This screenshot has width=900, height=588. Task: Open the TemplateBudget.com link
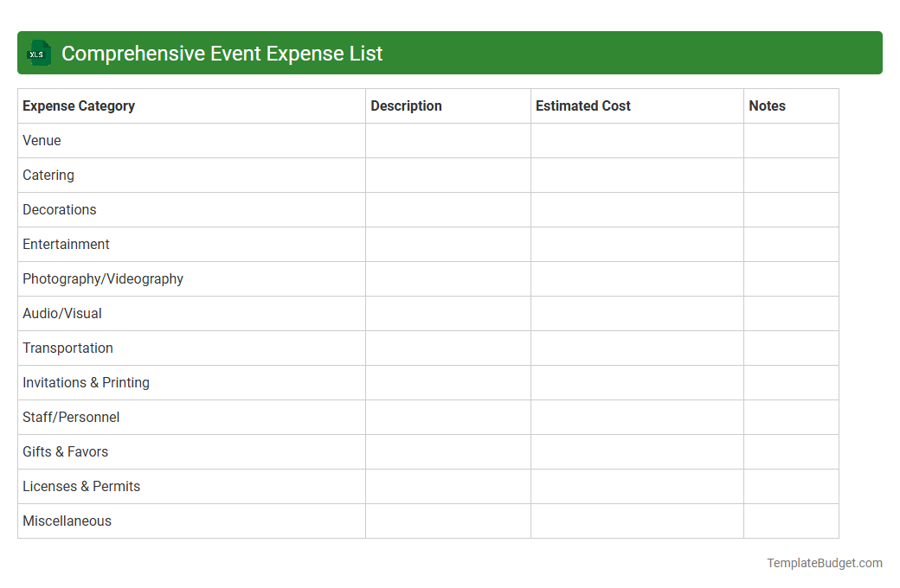(825, 563)
